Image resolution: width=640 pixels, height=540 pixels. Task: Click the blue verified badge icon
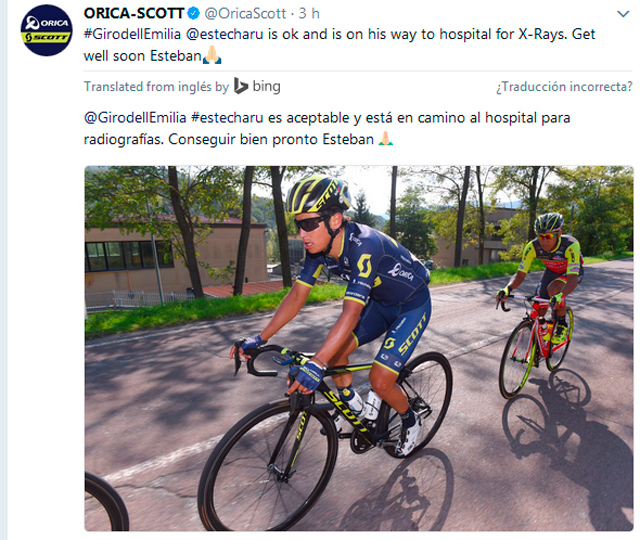point(193,13)
